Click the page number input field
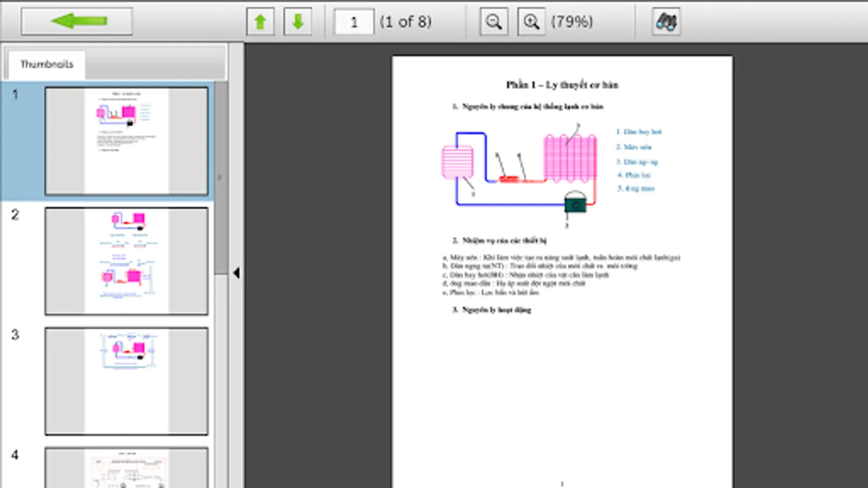Image resolution: width=868 pixels, height=488 pixels. click(353, 22)
